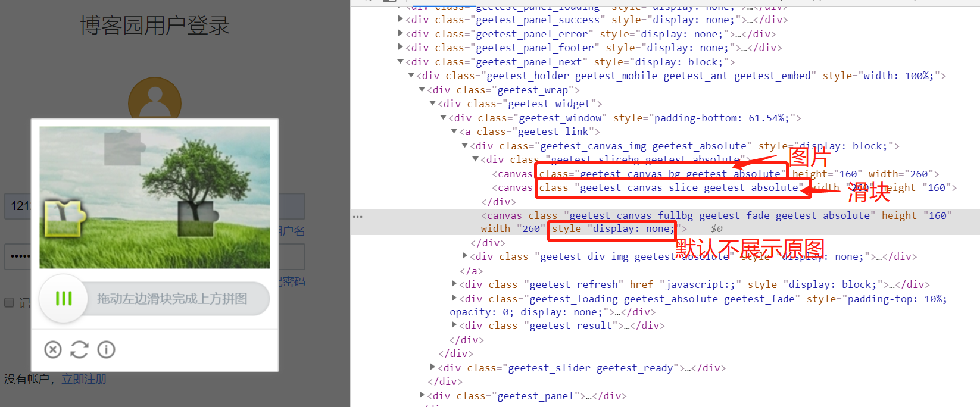Refresh the captcha puzzle image
The image size is (980, 407).
pyautogui.click(x=79, y=349)
